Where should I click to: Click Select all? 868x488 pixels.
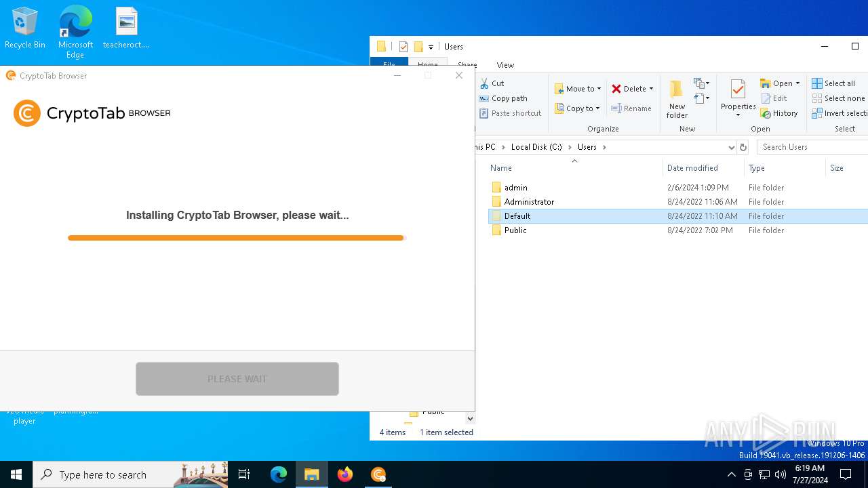(x=833, y=83)
